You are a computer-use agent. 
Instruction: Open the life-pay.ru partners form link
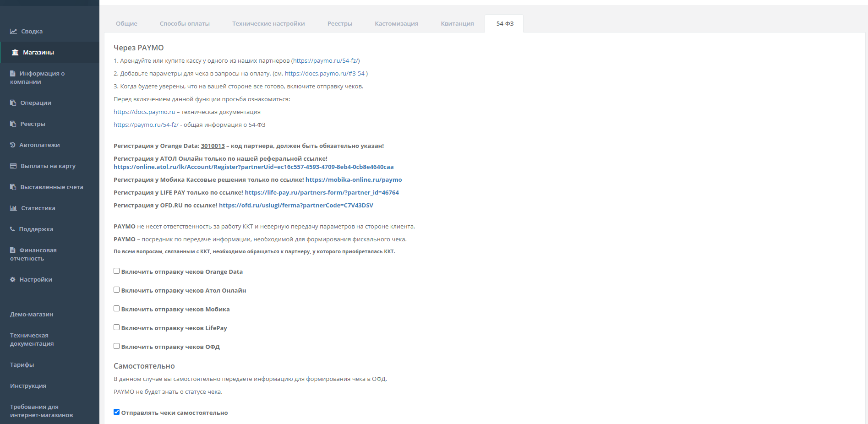(322, 193)
